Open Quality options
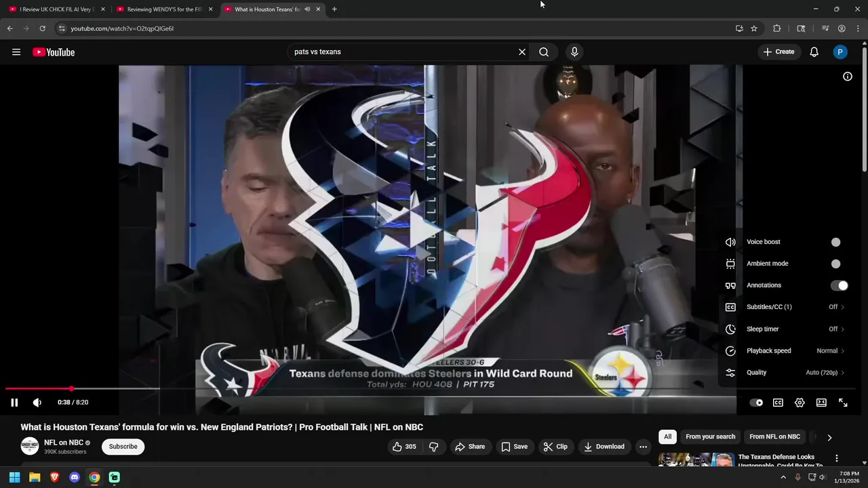Viewport: 868px width, 488px height. [785, 372]
